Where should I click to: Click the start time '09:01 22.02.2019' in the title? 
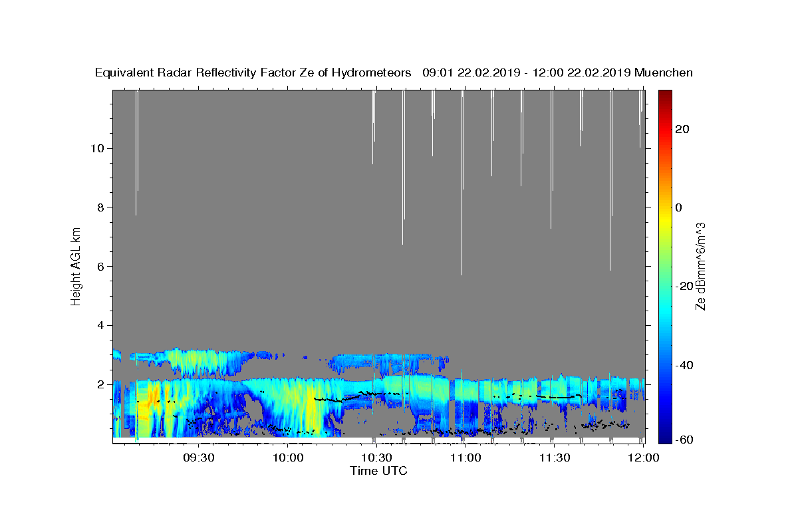(x=471, y=72)
